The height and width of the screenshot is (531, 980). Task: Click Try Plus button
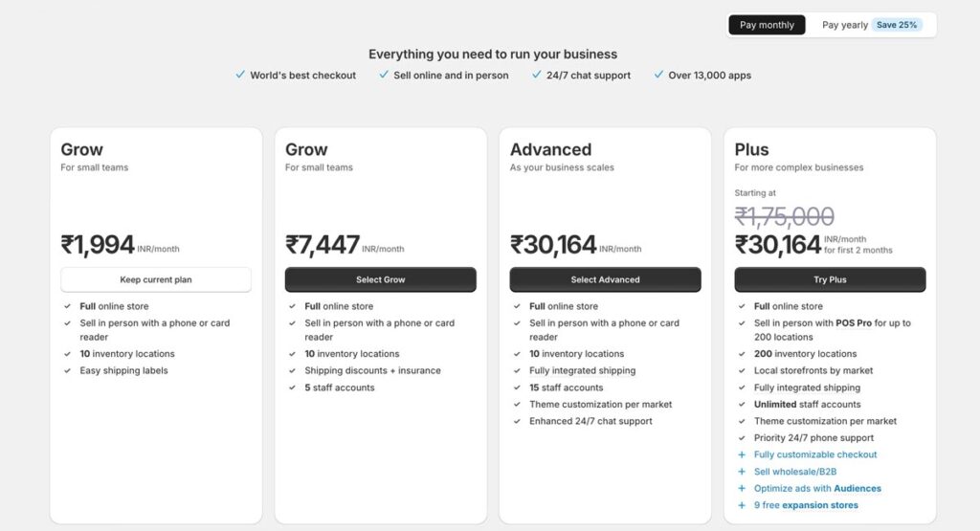coord(830,279)
